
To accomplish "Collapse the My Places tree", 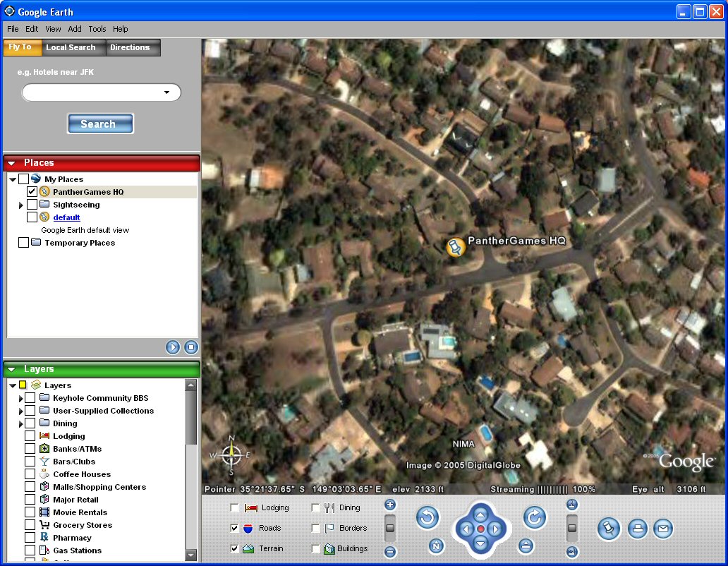I will click(13, 179).
